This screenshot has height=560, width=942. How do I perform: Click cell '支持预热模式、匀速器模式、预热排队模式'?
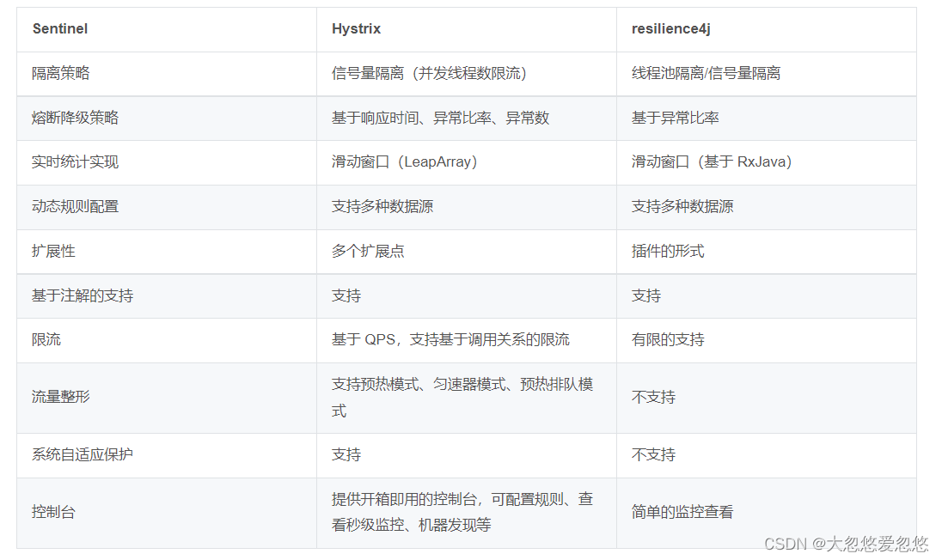click(x=462, y=398)
